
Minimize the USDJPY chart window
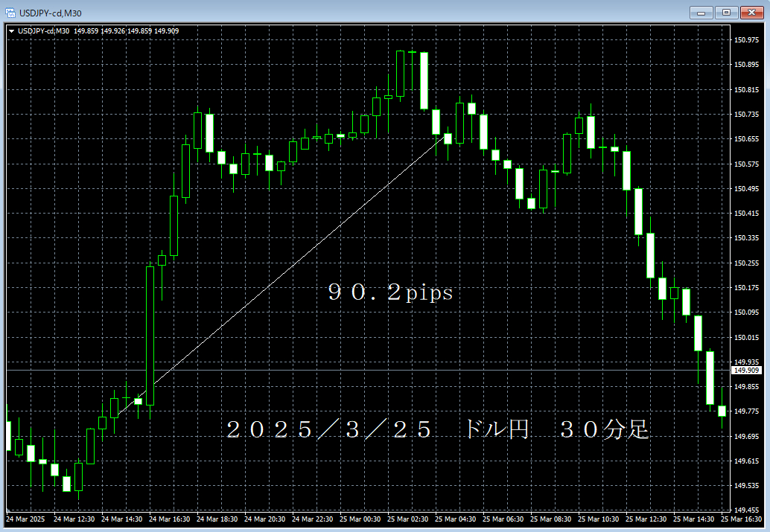pos(701,13)
